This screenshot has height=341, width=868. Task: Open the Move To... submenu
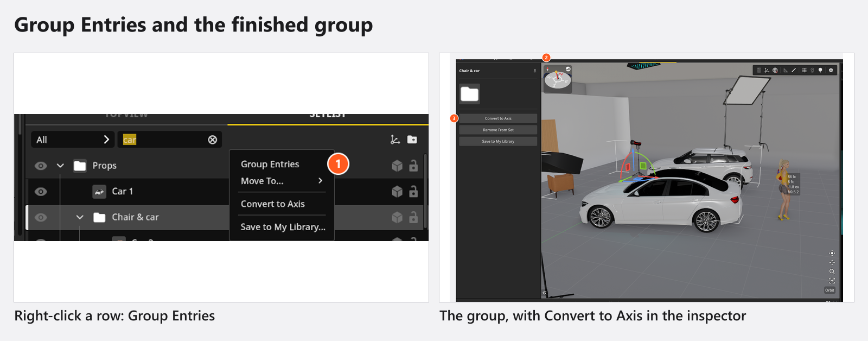pos(282,181)
